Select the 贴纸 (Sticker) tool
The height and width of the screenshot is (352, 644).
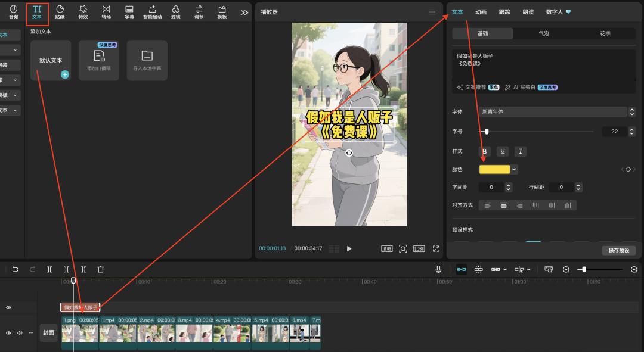tap(60, 12)
